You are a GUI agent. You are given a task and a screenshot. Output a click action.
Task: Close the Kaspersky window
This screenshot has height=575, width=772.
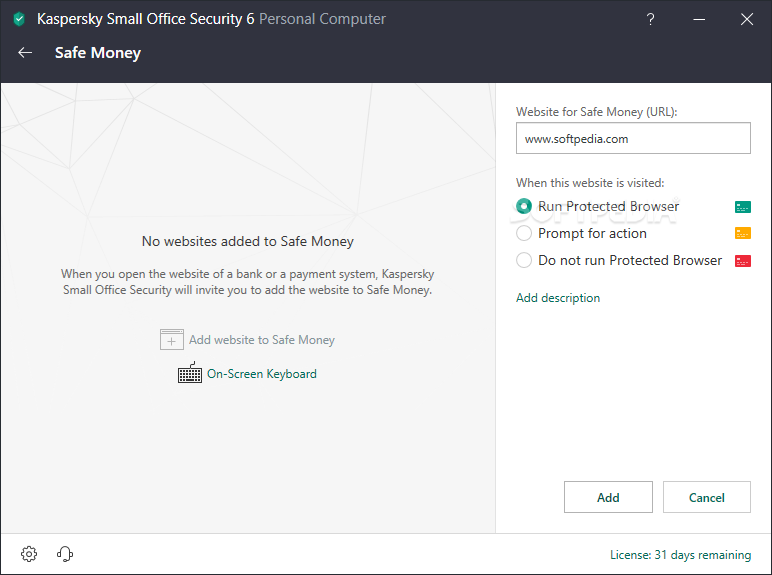(x=747, y=19)
